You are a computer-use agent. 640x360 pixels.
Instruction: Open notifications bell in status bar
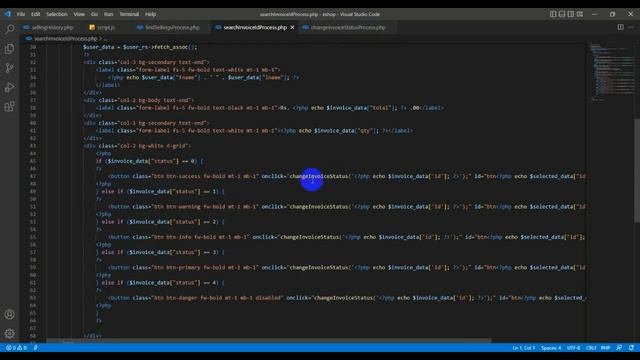[x=631, y=348]
